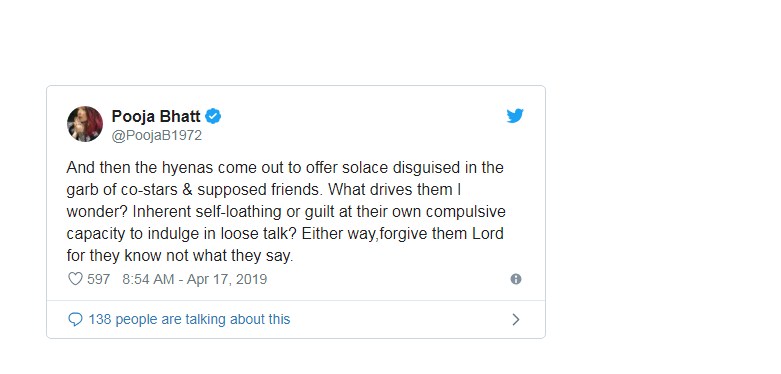Screen dimensions: 781x374
Task: Click the Twitter bird logo
Action: click(x=515, y=116)
